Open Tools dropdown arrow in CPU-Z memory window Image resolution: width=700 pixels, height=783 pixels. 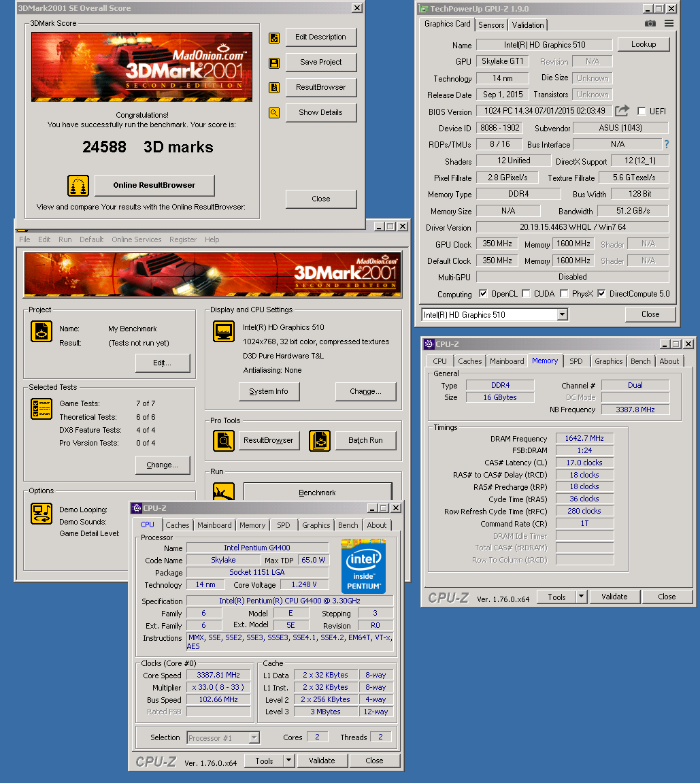click(581, 597)
